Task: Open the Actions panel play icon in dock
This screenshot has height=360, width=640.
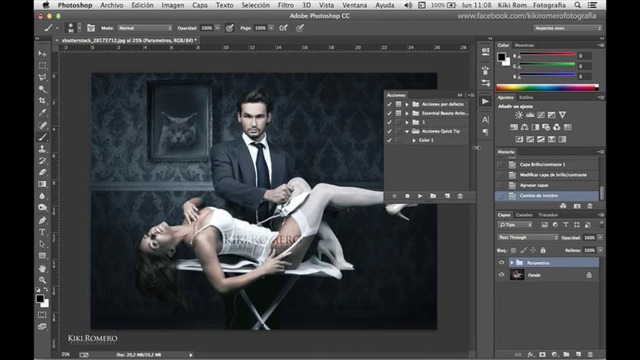Action: [x=485, y=101]
